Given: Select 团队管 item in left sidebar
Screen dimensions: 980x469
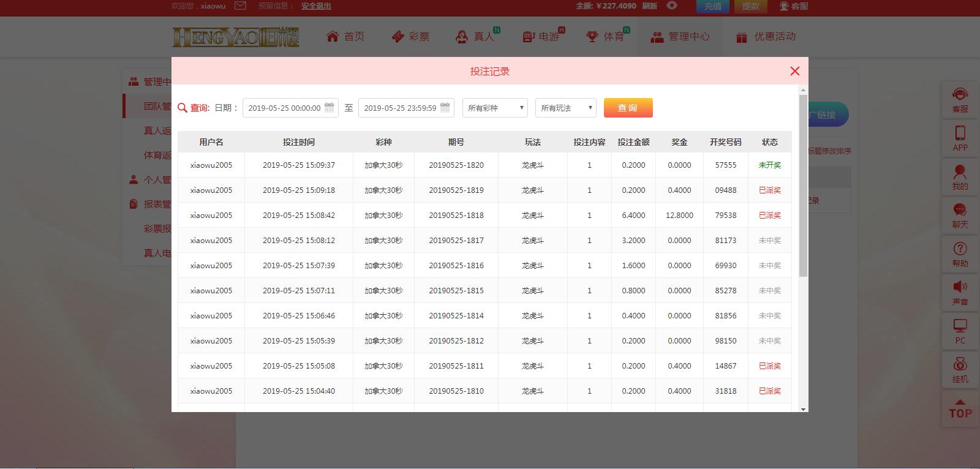Looking at the screenshot, I should point(157,106).
